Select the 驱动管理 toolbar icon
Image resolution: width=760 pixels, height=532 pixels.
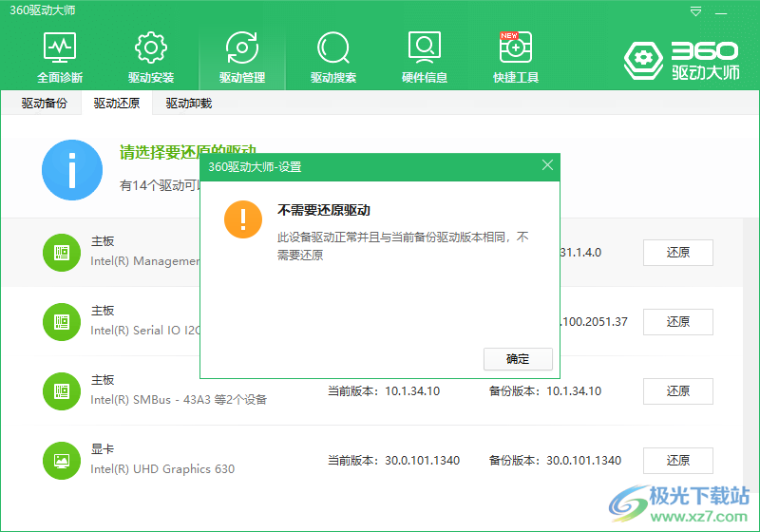[x=242, y=57]
